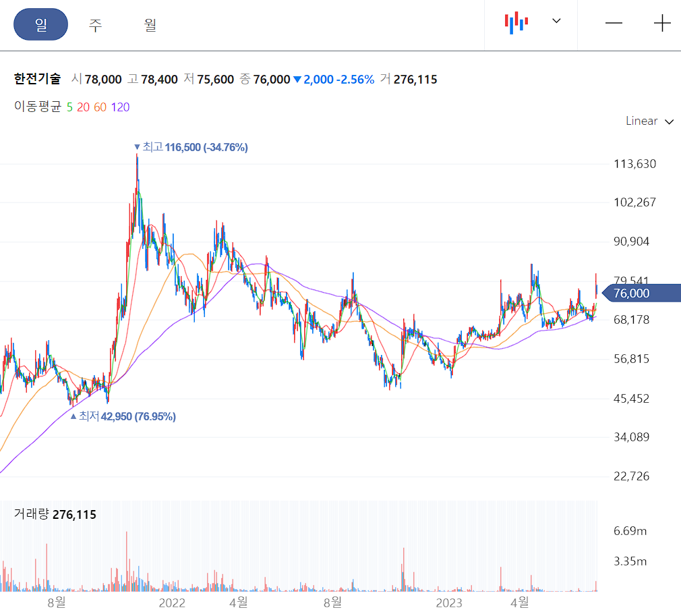Click the current price tag 76,000
This screenshot has height=616, width=681.
pyautogui.click(x=641, y=293)
